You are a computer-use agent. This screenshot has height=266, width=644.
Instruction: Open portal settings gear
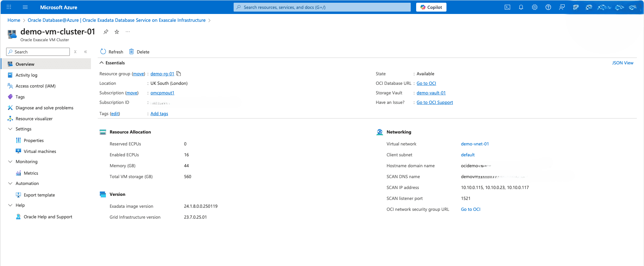click(x=535, y=7)
